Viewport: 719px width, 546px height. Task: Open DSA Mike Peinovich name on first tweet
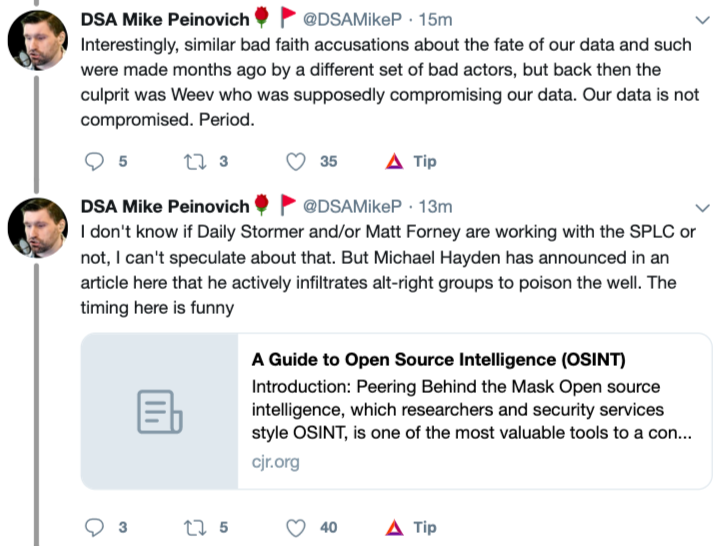pyautogui.click(x=165, y=20)
